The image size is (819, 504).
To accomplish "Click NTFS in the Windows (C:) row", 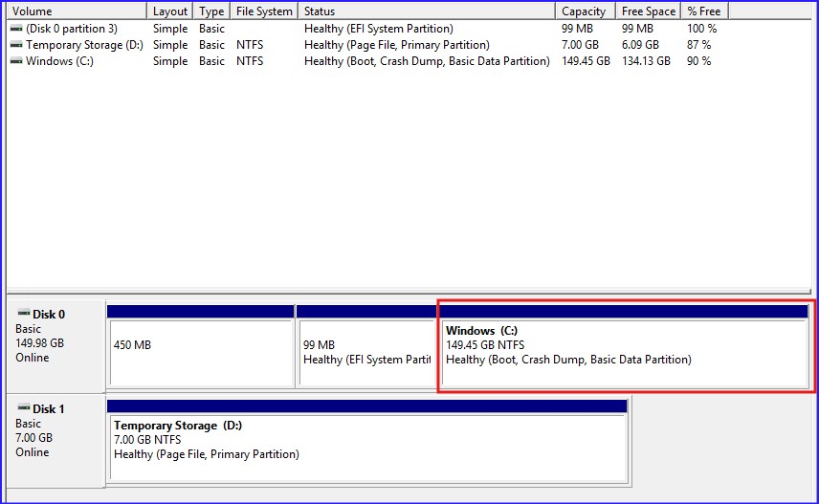I will [250, 61].
